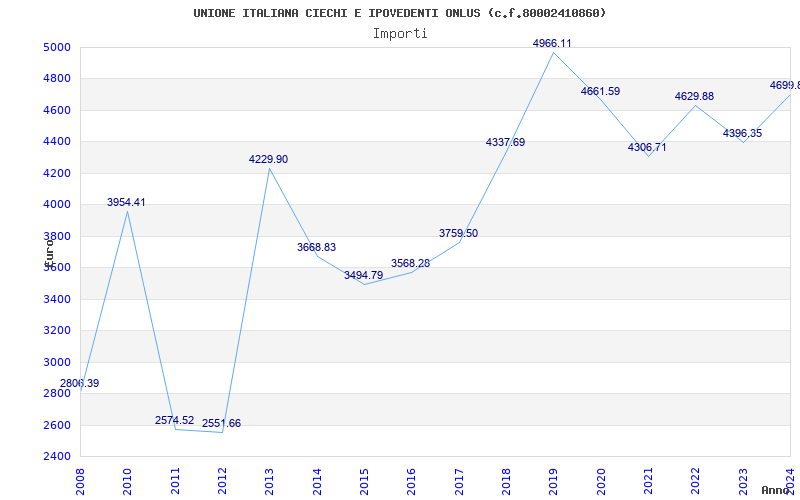Click y-axis tick label 3400
Screen dimensions: 800x500
click(x=57, y=299)
